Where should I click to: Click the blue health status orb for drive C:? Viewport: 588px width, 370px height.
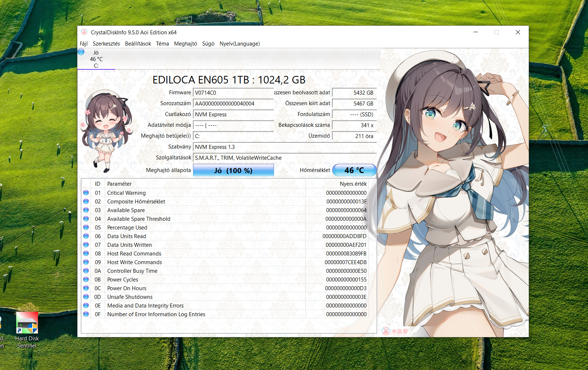pos(81,52)
